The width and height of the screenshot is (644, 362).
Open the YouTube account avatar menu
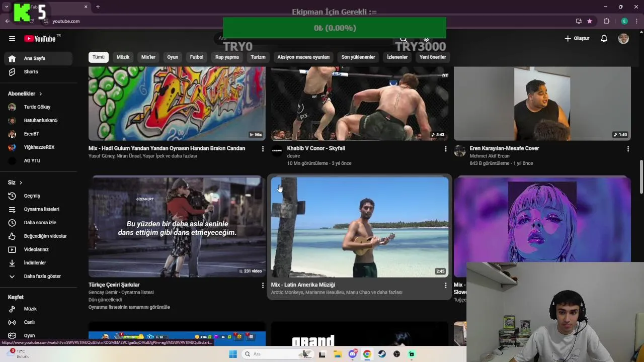pyautogui.click(x=623, y=39)
